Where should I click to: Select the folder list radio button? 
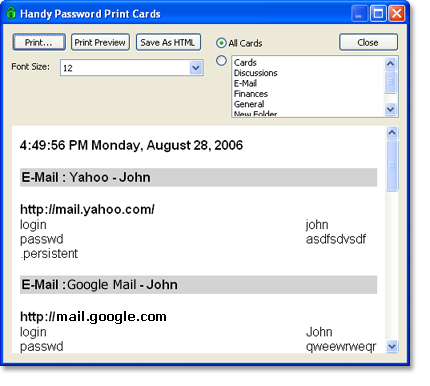pos(221,61)
